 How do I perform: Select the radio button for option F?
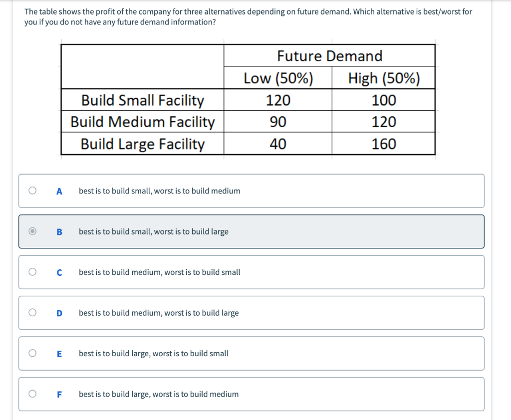pos(32,394)
